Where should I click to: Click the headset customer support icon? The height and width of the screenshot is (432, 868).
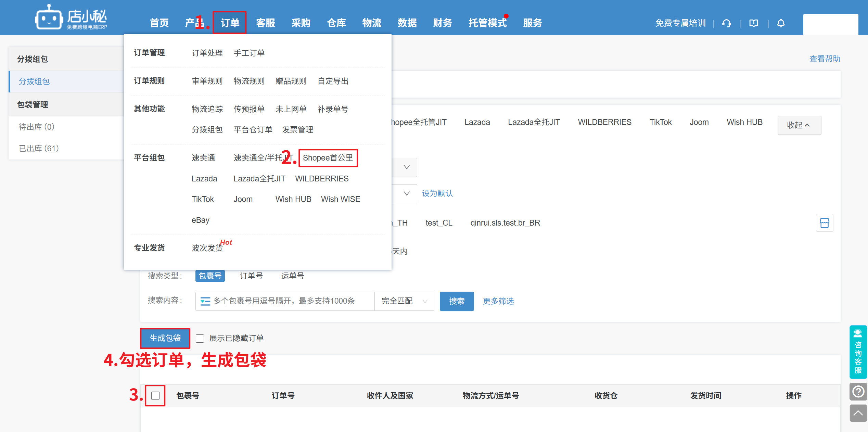(x=726, y=23)
